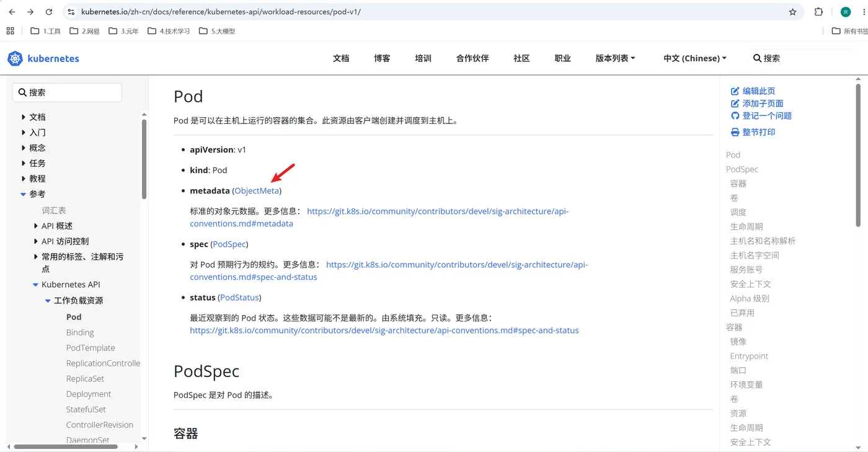
Task: Open the PodStatus link beside status
Action: point(239,298)
